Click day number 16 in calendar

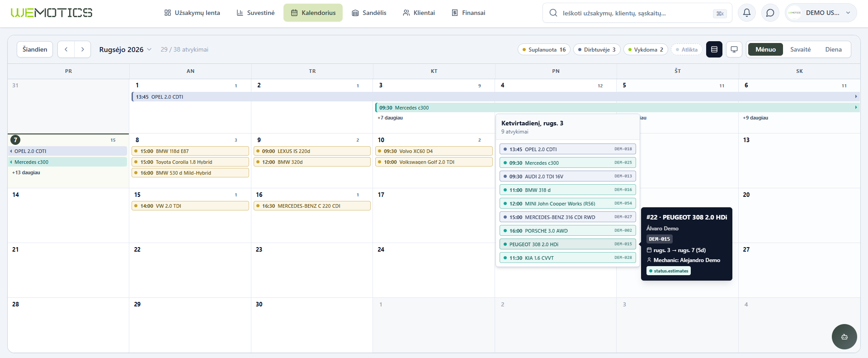tap(259, 195)
